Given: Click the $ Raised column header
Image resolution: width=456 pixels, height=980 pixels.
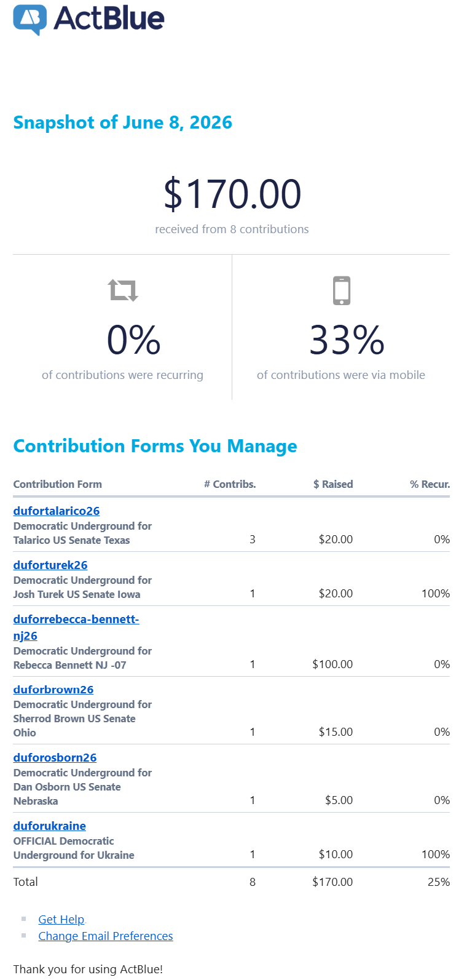Looking at the screenshot, I should [x=333, y=484].
